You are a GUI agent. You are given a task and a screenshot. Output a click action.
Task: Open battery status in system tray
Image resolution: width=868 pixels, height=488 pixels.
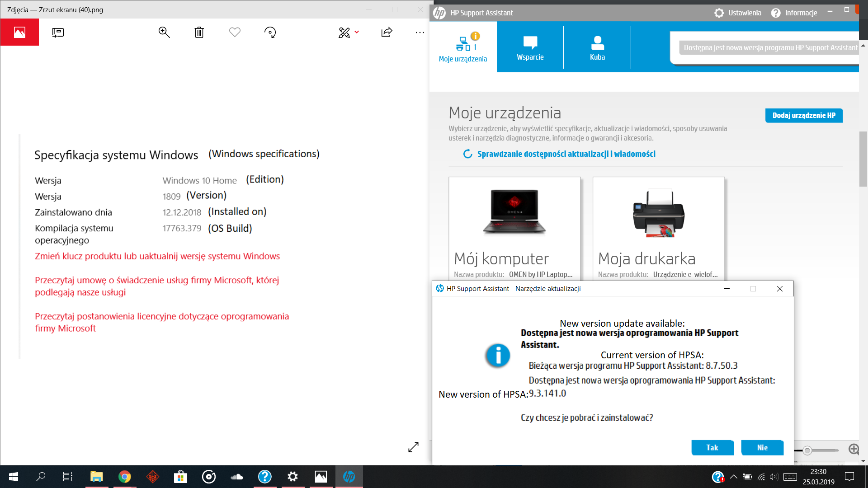pyautogui.click(x=747, y=477)
